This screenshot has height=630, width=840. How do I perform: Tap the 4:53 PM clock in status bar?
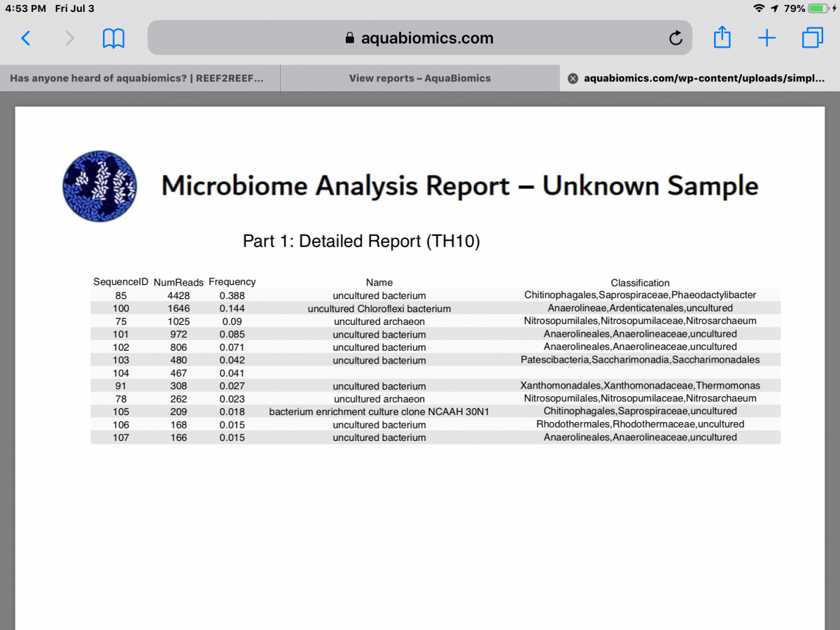pyautogui.click(x=25, y=8)
